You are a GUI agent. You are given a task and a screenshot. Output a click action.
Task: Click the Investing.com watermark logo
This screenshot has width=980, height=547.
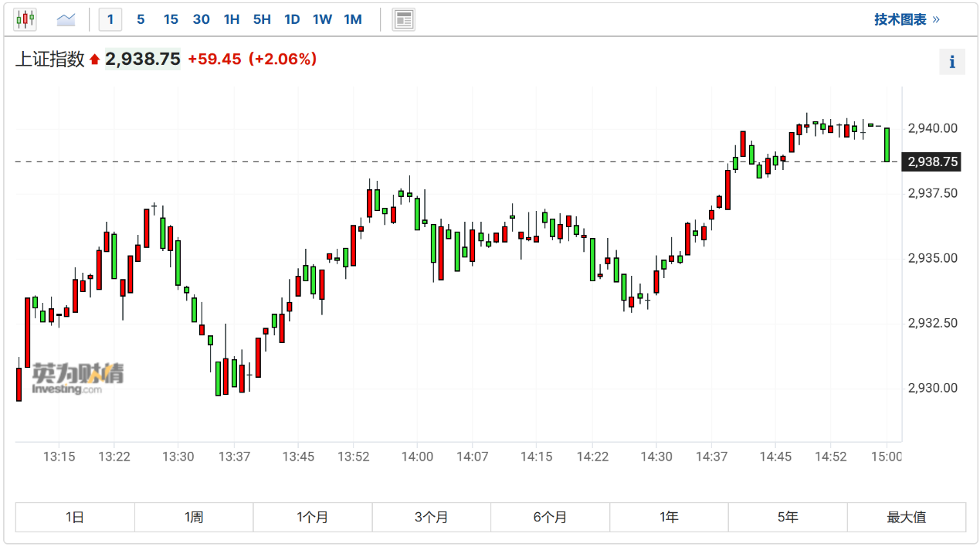[x=76, y=378]
